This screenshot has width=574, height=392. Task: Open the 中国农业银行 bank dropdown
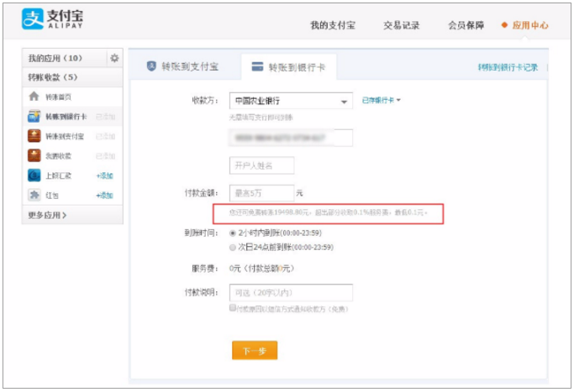click(291, 101)
